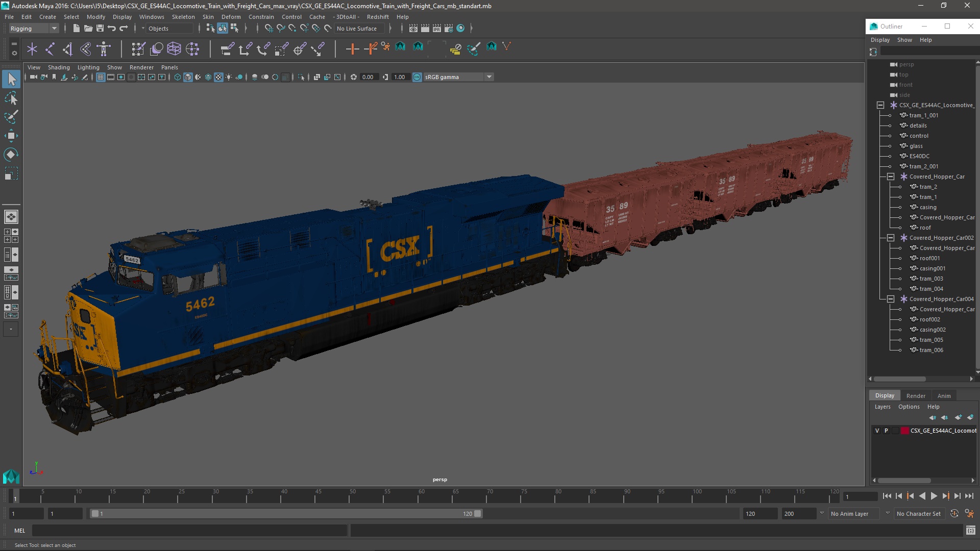Activate the Paint Selection tool
Screen dimensions: 980x551
coord(11,117)
